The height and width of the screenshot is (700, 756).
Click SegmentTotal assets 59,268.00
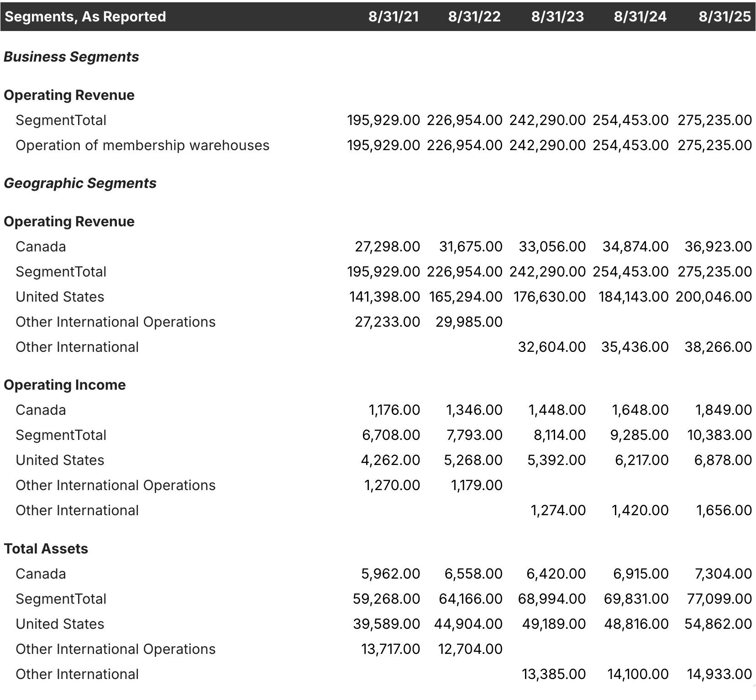point(387,599)
